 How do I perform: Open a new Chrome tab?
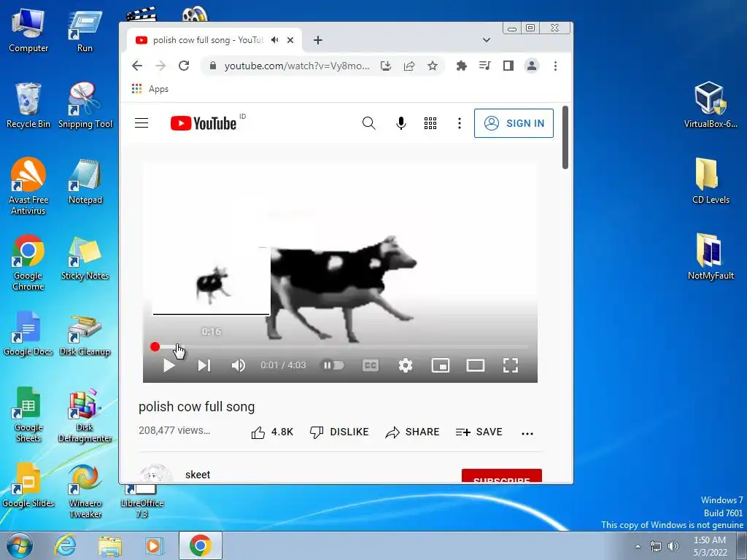[318, 41]
